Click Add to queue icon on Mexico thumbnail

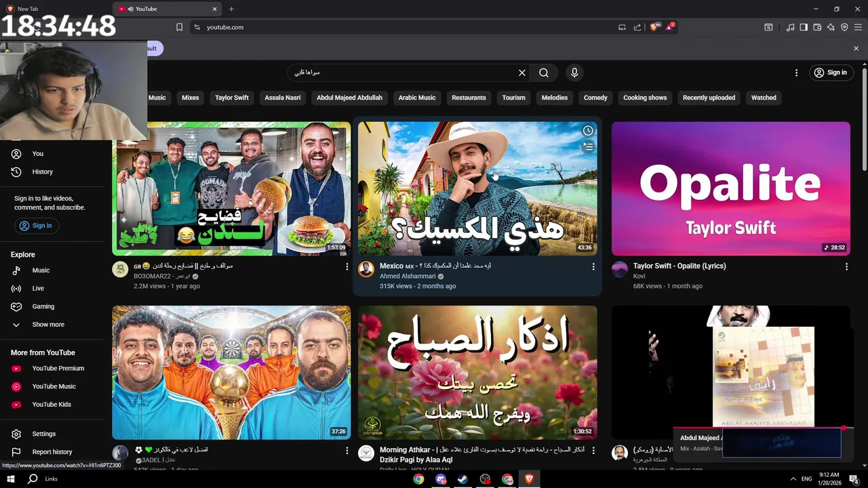click(x=588, y=146)
